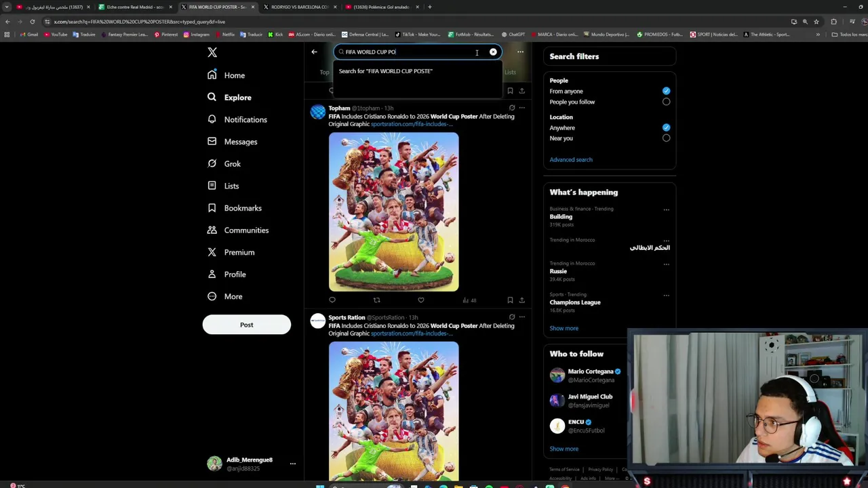
Task: Open Mario Cortegana profile
Action: (x=590, y=371)
